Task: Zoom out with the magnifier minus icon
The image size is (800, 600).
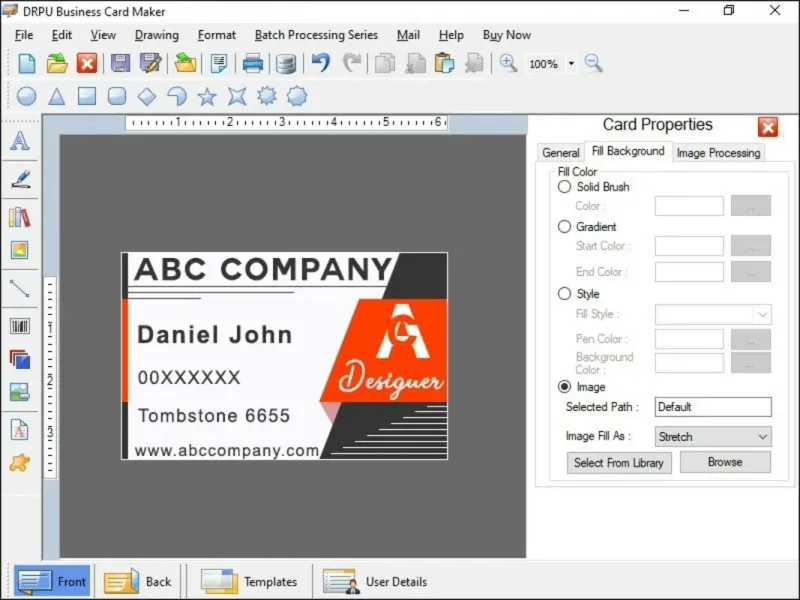Action: (x=593, y=63)
